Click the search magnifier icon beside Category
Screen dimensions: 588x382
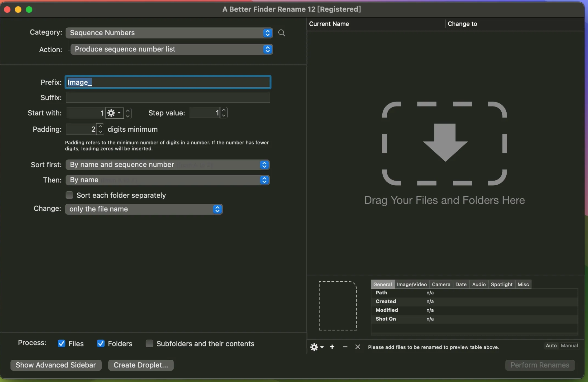point(282,33)
